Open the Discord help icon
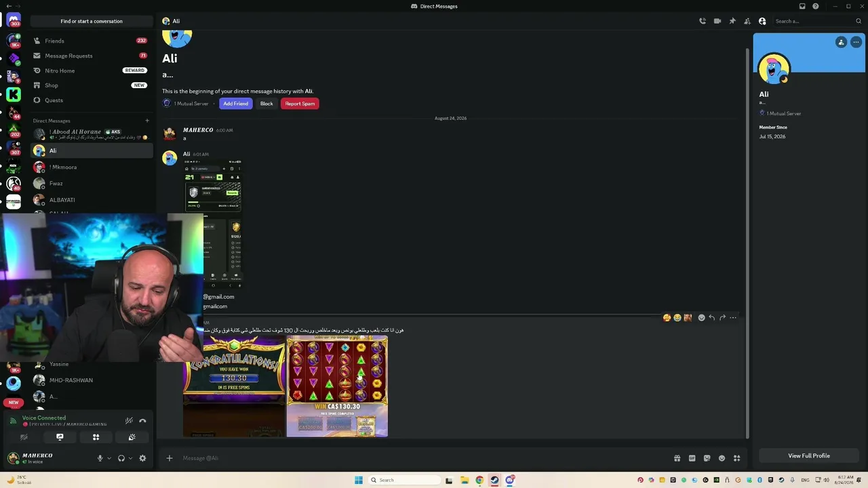 pyautogui.click(x=816, y=6)
